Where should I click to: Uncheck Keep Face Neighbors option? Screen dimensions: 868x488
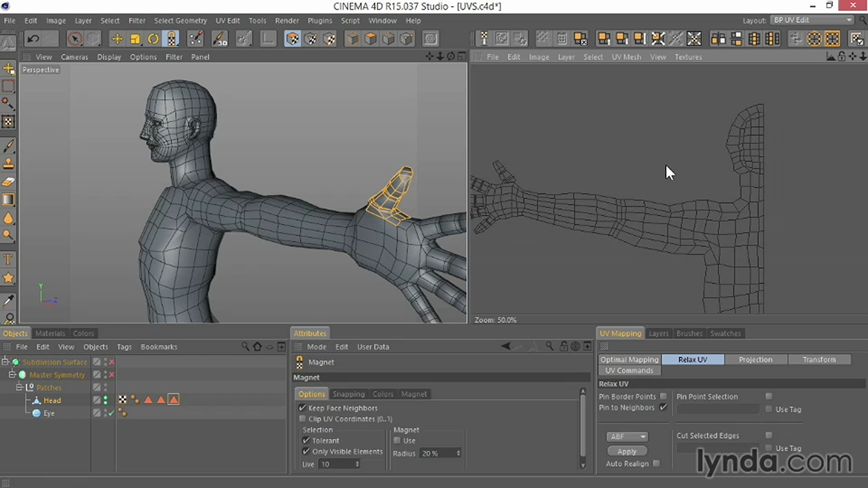(303, 408)
